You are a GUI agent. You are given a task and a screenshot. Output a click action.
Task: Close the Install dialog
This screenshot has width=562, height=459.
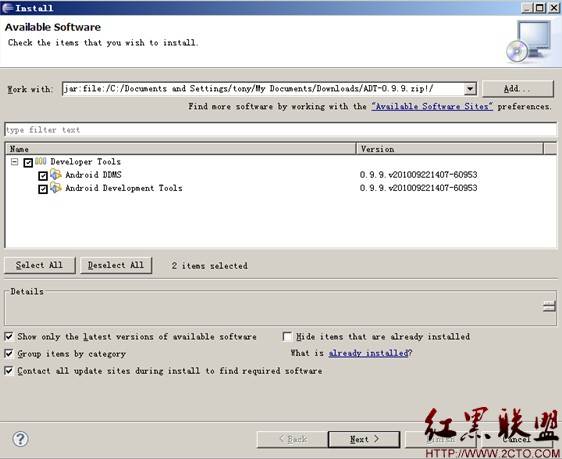click(553, 8)
